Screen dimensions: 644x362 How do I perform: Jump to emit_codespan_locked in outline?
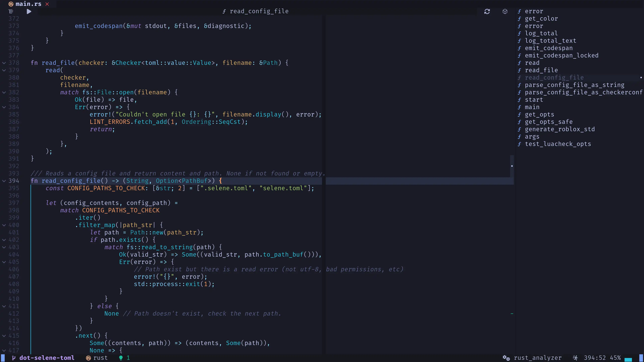561,55
